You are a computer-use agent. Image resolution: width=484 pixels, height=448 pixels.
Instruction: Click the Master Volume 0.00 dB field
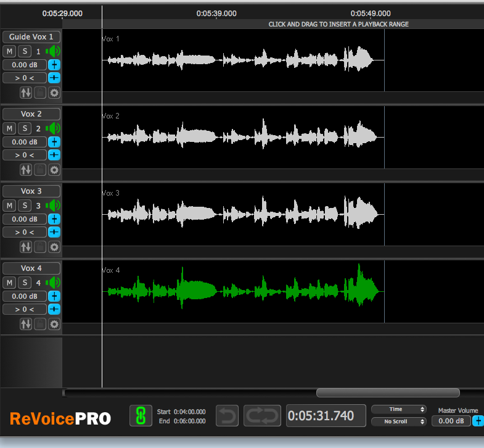(x=451, y=421)
